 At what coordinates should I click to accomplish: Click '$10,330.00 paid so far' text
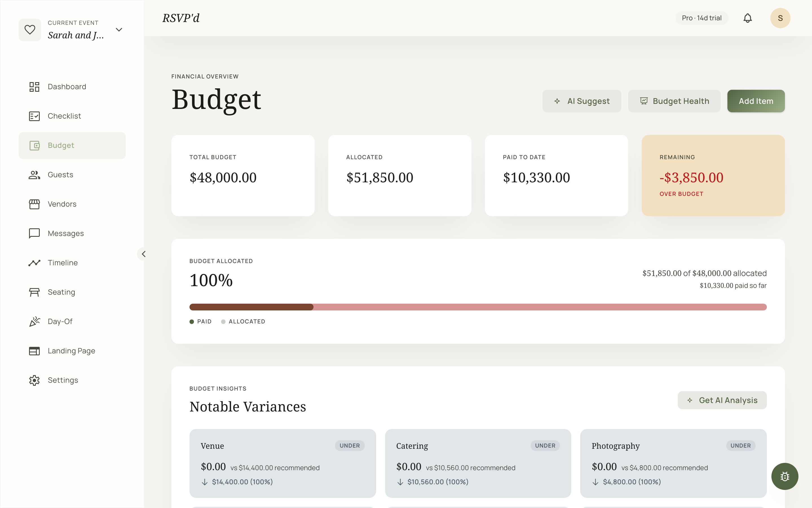point(733,286)
